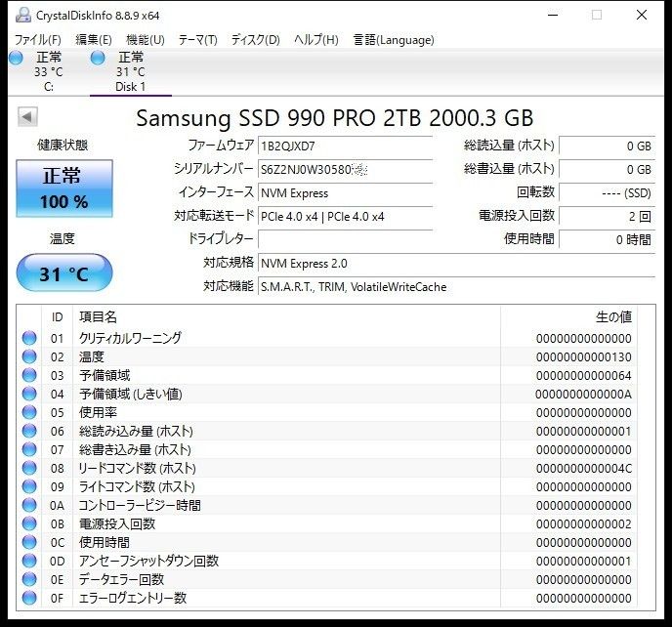The image size is (672, 627).
Task: Click the previous disk arrow button
Action: [27, 116]
